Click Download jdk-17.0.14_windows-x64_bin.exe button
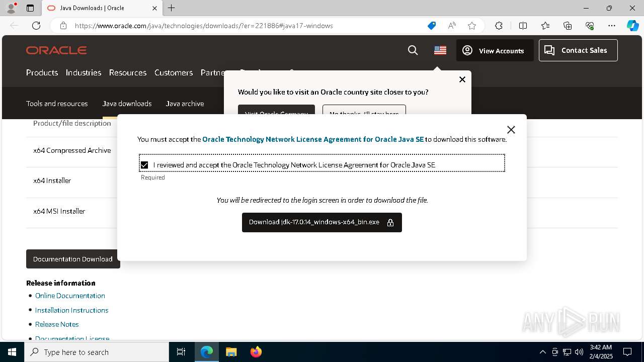This screenshot has width=644, height=362. 322,222
